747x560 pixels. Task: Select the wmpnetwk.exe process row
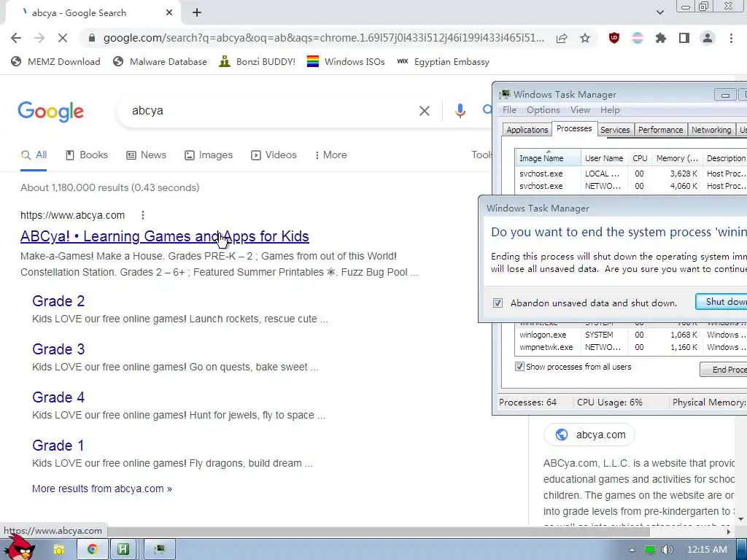[x=631, y=347]
